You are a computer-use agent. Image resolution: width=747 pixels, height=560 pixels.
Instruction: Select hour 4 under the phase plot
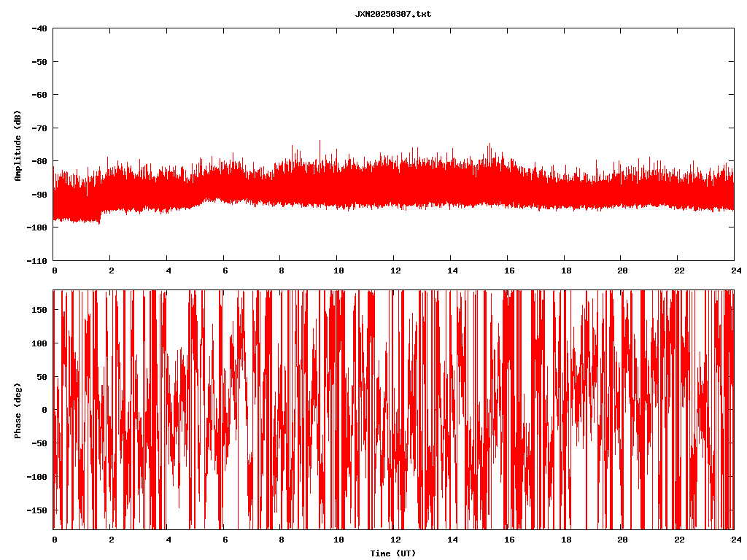tap(169, 540)
